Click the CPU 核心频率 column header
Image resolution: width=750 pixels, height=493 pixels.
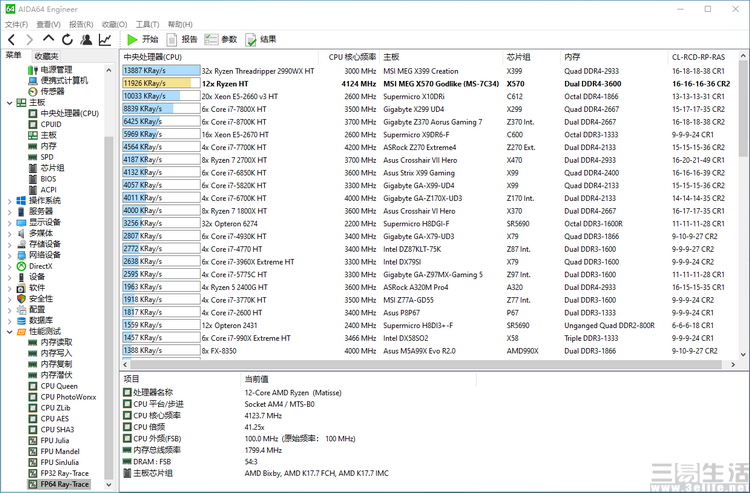tap(352, 57)
